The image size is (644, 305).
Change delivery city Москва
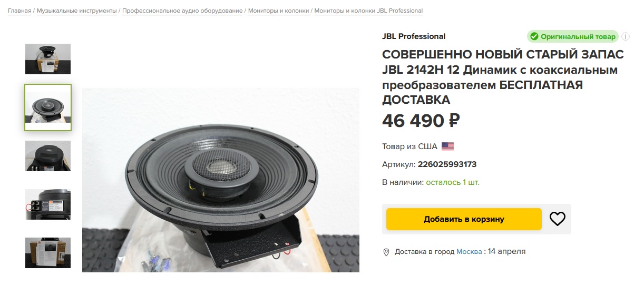[x=469, y=252]
